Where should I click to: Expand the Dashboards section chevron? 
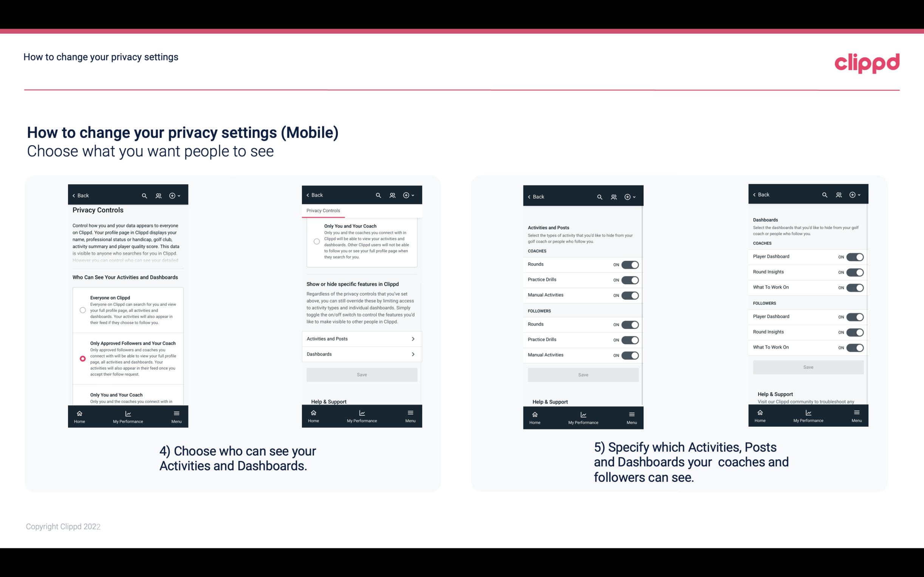(x=412, y=354)
